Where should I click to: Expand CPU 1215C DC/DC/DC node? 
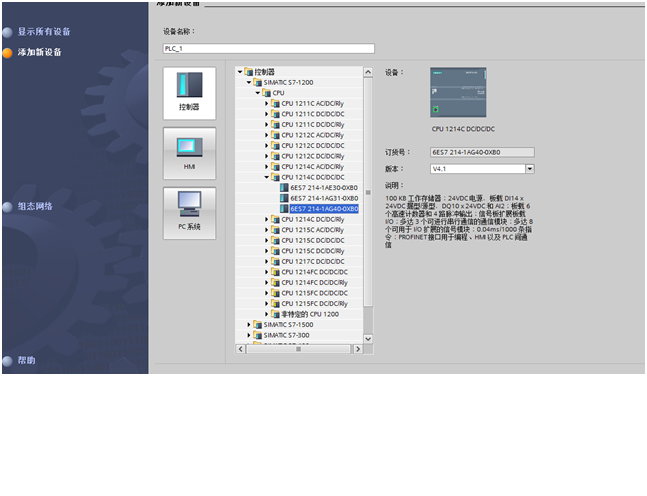267,241
